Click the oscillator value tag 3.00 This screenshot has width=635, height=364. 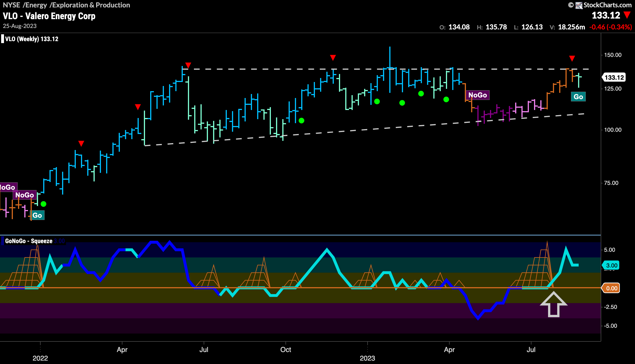pos(611,265)
